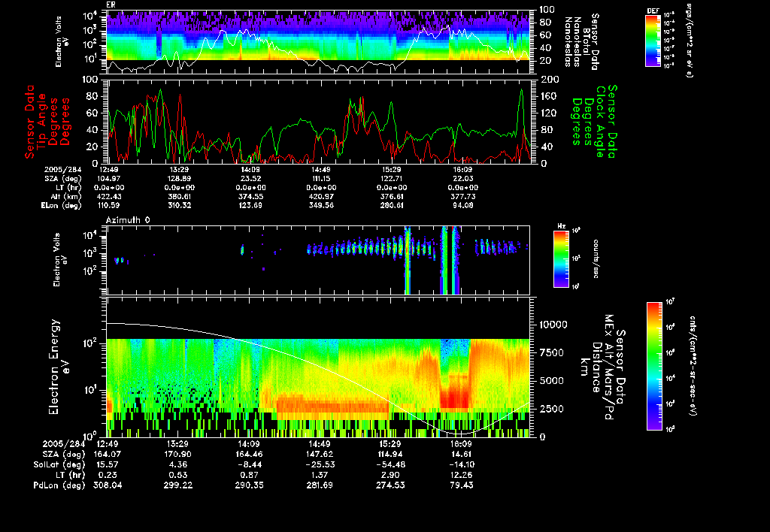770x532 pixels.
Task: Select the SolLat value -25.53
Action: pos(319,464)
